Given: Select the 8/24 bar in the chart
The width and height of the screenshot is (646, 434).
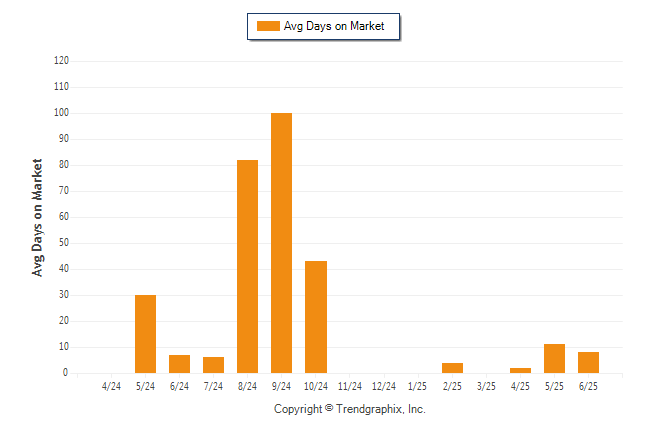Looking at the screenshot, I should pos(248,267).
